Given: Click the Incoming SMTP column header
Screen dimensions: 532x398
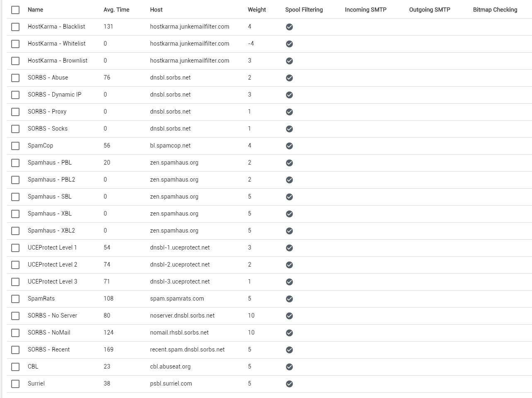Looking at the screenshot, I should [x=365, y=10].
